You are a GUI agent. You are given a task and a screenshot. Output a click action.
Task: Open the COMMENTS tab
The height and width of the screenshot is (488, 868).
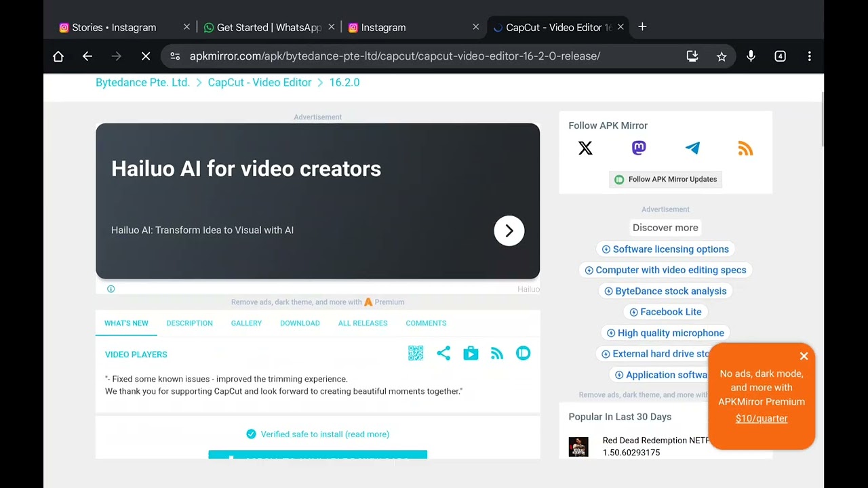426,323
